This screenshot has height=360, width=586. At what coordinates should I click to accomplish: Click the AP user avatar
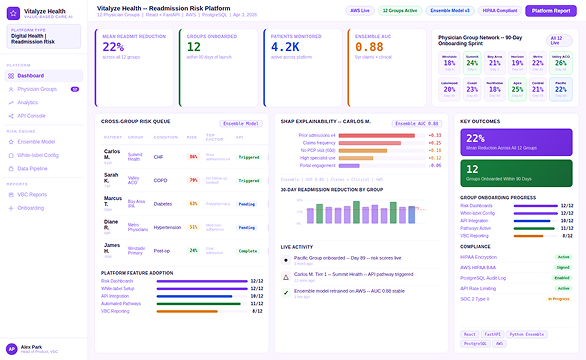[x=12, y=349]
